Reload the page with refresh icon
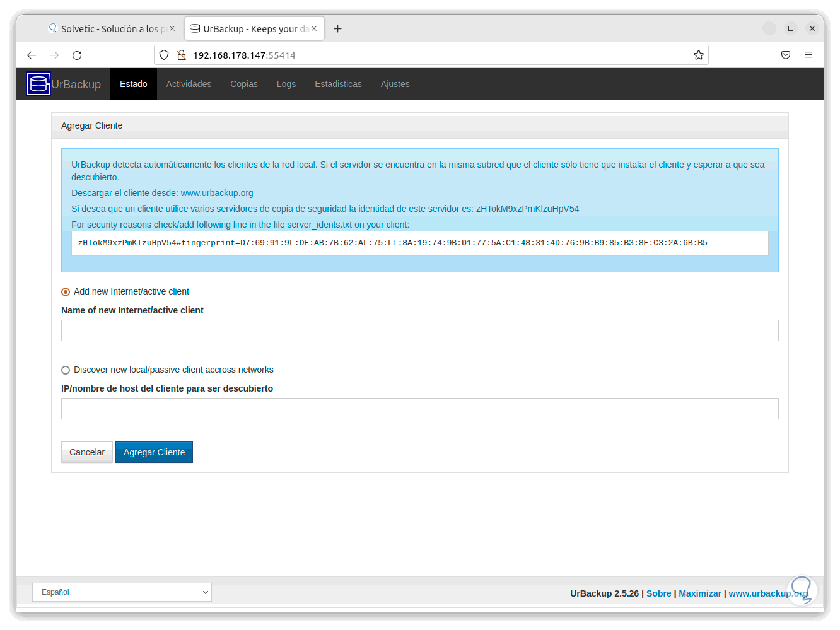840x630 pixels. click(x=77, y=55)
